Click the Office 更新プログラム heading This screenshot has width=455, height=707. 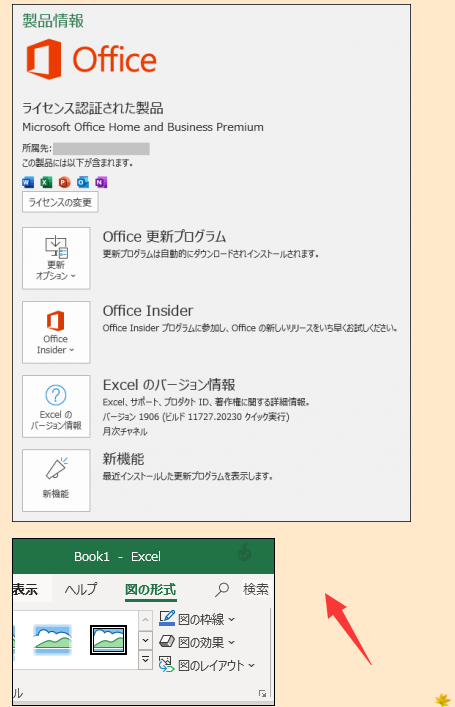click(164, 237)
